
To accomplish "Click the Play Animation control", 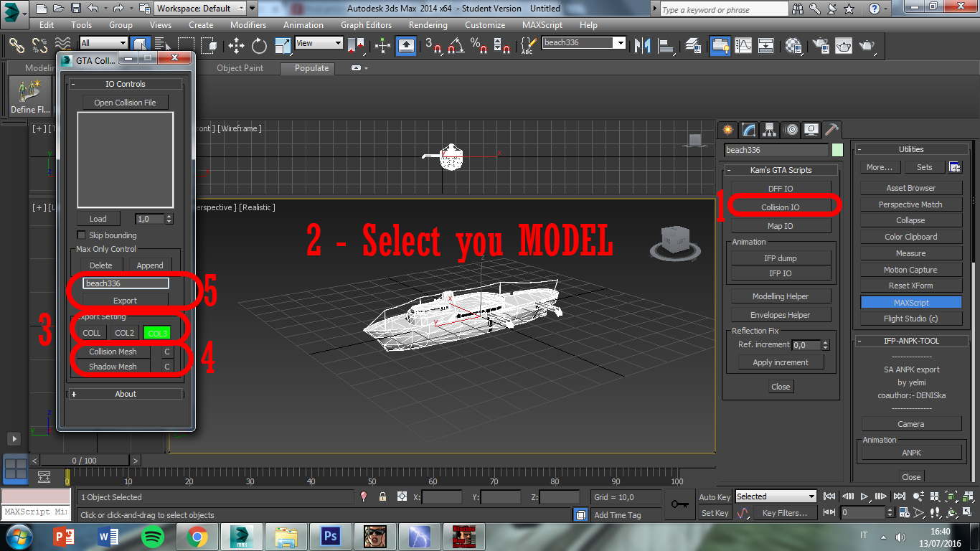I will (866, 496).
